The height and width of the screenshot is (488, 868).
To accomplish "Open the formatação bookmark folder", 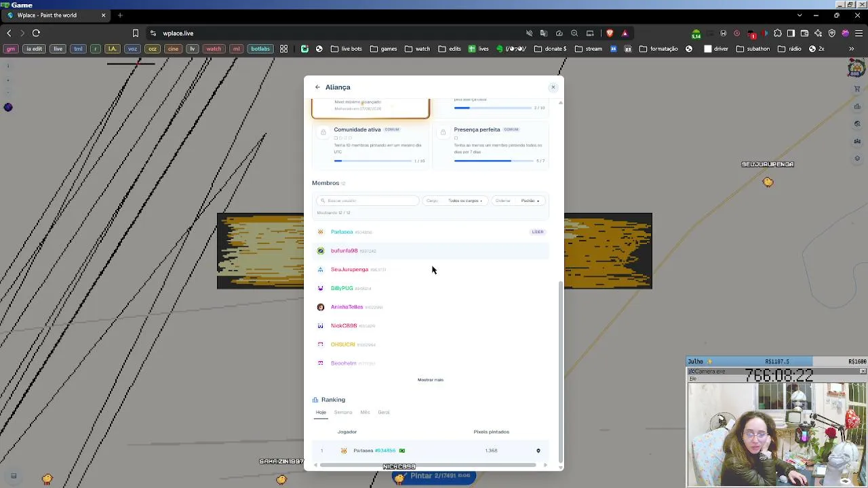I will point(658,49).
